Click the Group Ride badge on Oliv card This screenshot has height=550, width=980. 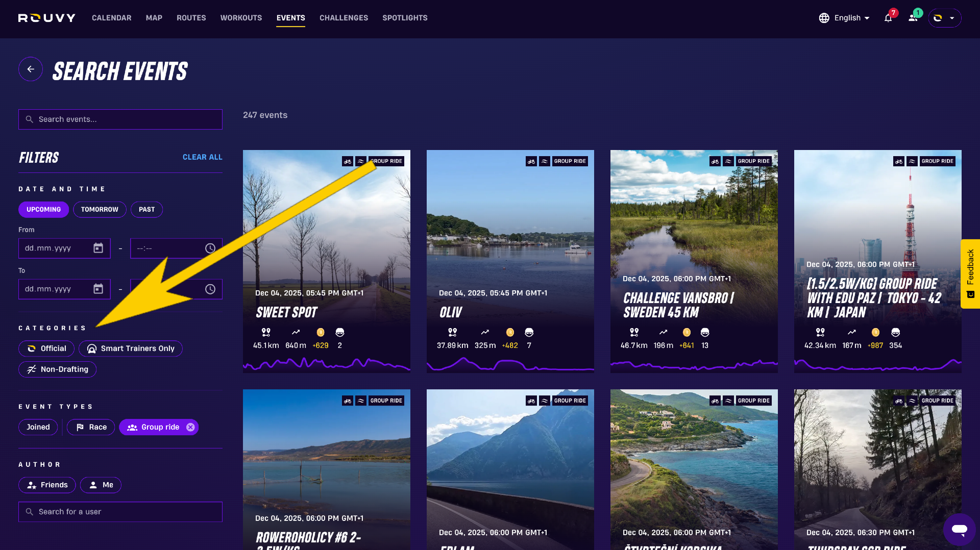tap(570, 161)
